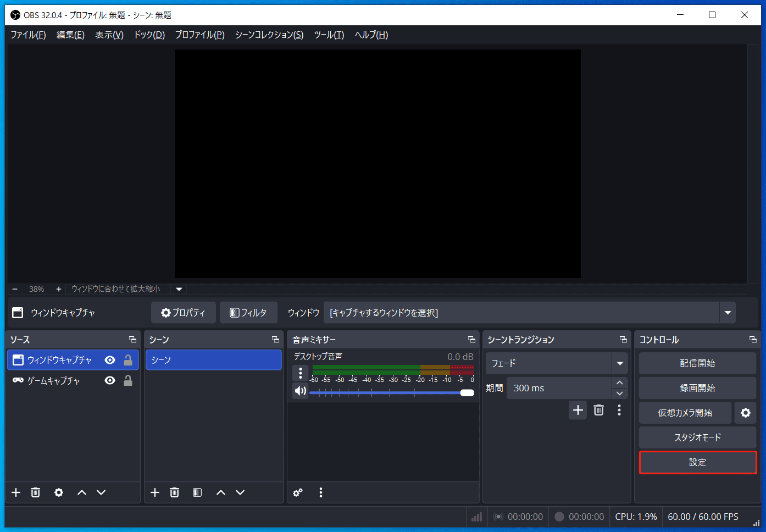
Task: Open the ドック menu
Action: pos(149,35)
